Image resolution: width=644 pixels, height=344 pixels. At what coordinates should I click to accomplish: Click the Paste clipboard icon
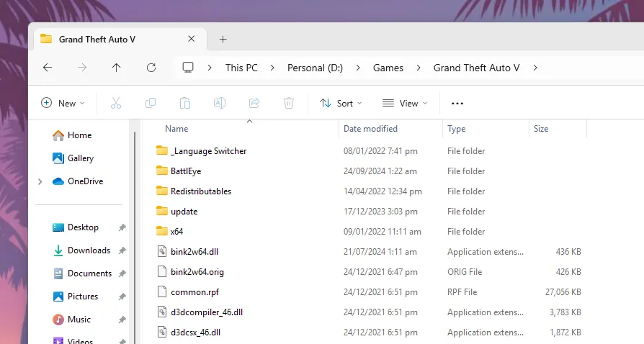pos(185,103)
